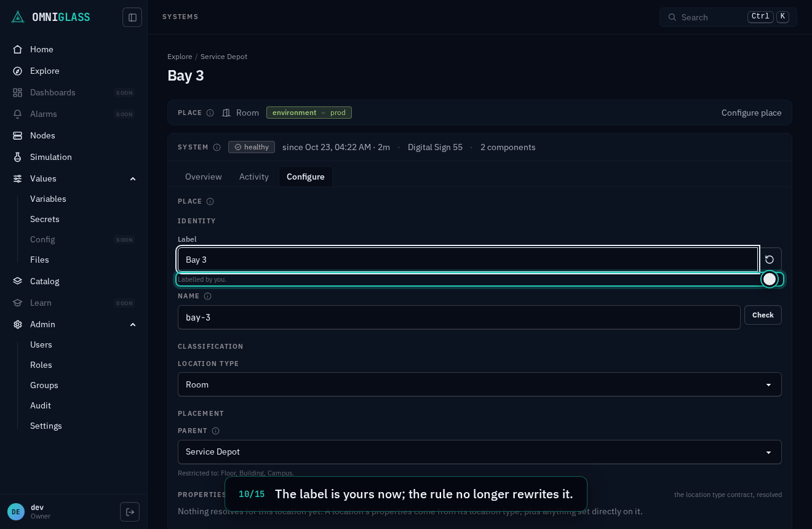Click Configure place link
812x529 pixels.
pyautogui.click(x=752, y=113)
